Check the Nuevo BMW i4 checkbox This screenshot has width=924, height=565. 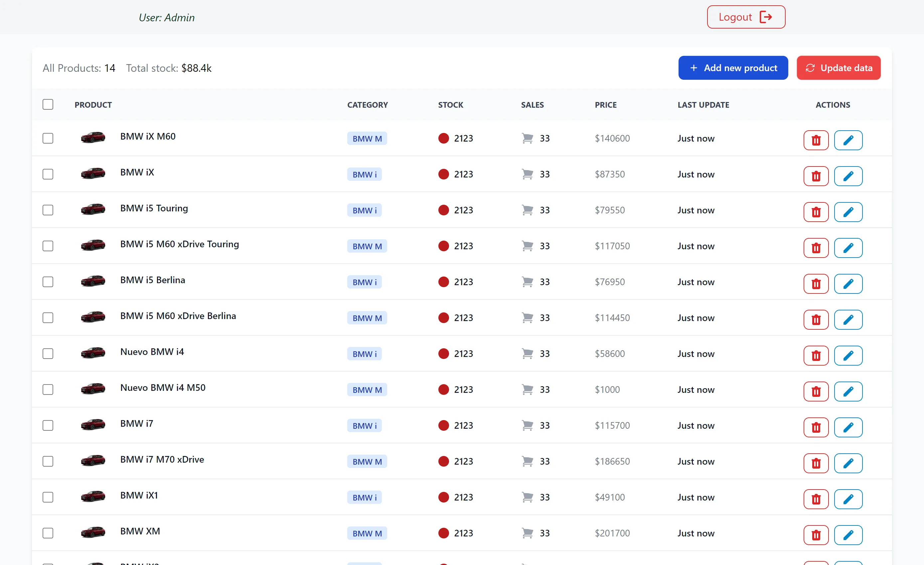point(48,354)
